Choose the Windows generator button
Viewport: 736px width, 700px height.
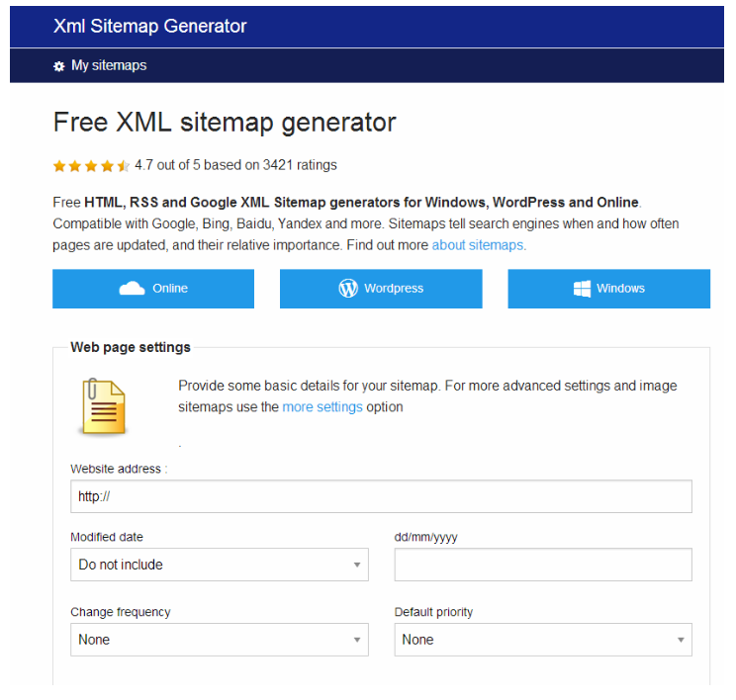tap(608, 289)
